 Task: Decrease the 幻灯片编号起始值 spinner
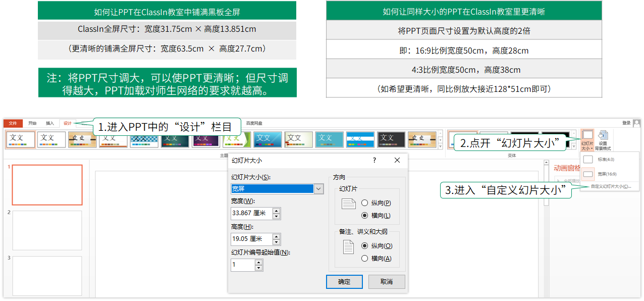click(x=259, y=268)
